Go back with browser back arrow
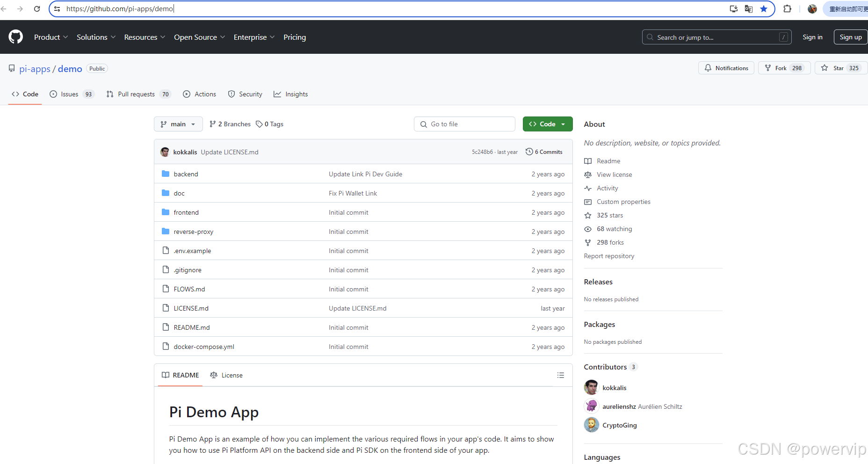The image size is (868, 464). pyautogui.click(x=4, y=9)
